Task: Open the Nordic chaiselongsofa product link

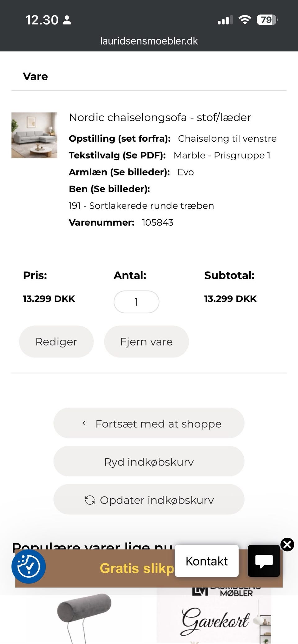Action: click(x=160, y=117)
